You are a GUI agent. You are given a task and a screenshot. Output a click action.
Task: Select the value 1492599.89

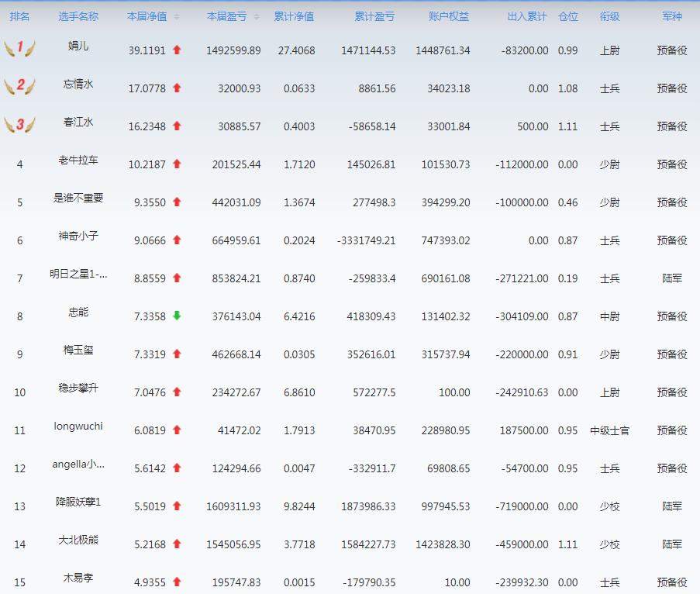coord(233,50)
